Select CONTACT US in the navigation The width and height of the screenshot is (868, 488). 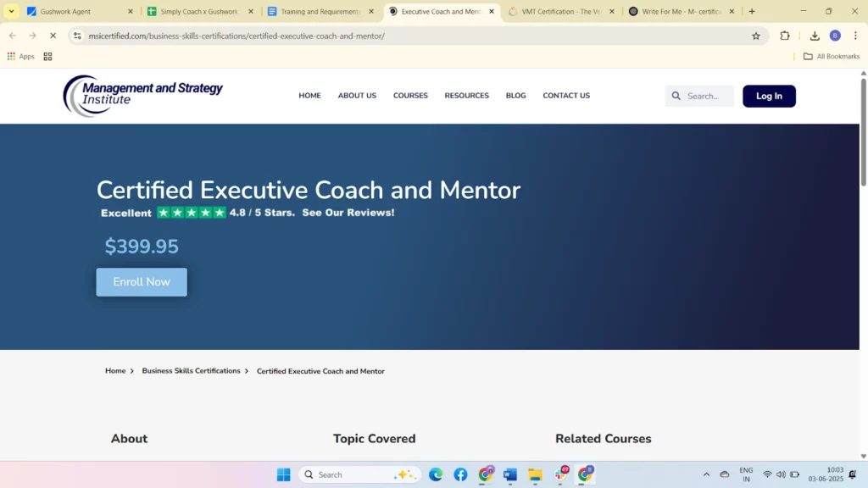tap(566, 96)
